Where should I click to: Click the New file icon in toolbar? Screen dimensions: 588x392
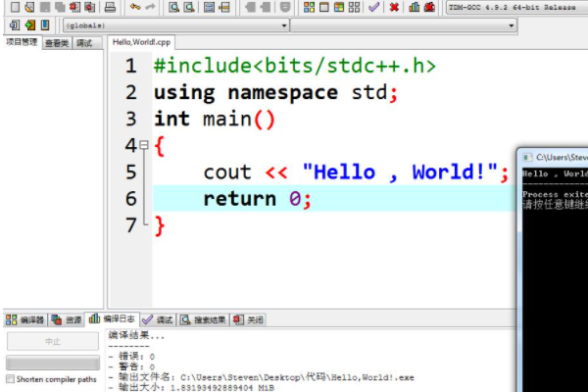click(x=14, y=7)
